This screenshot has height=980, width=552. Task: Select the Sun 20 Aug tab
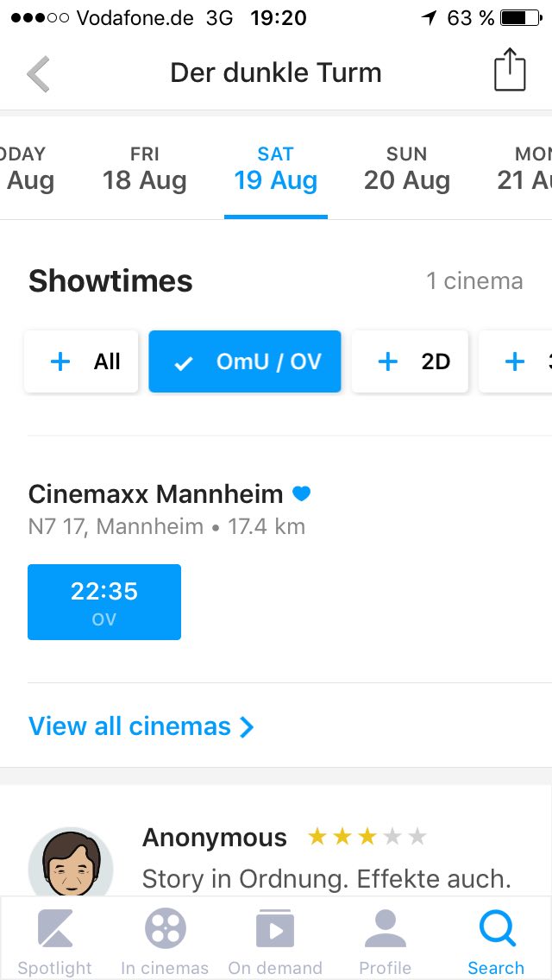[407, 169]
